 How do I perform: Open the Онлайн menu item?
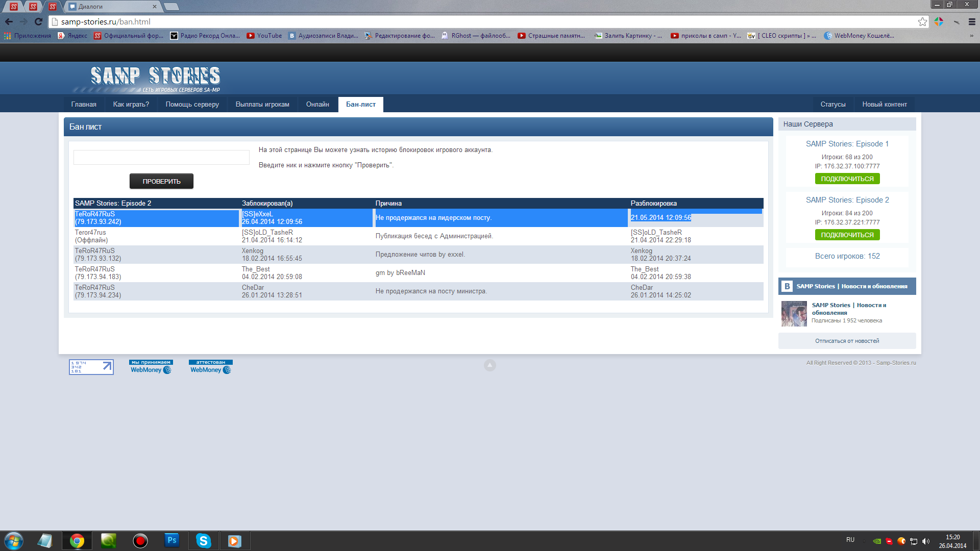[317, 104]
